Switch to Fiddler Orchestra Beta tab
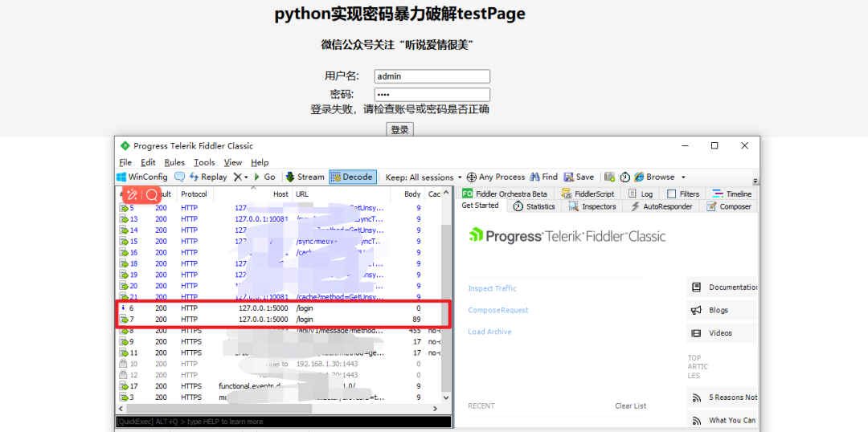Viewport: 868px width, 432px height. (504, 194)
